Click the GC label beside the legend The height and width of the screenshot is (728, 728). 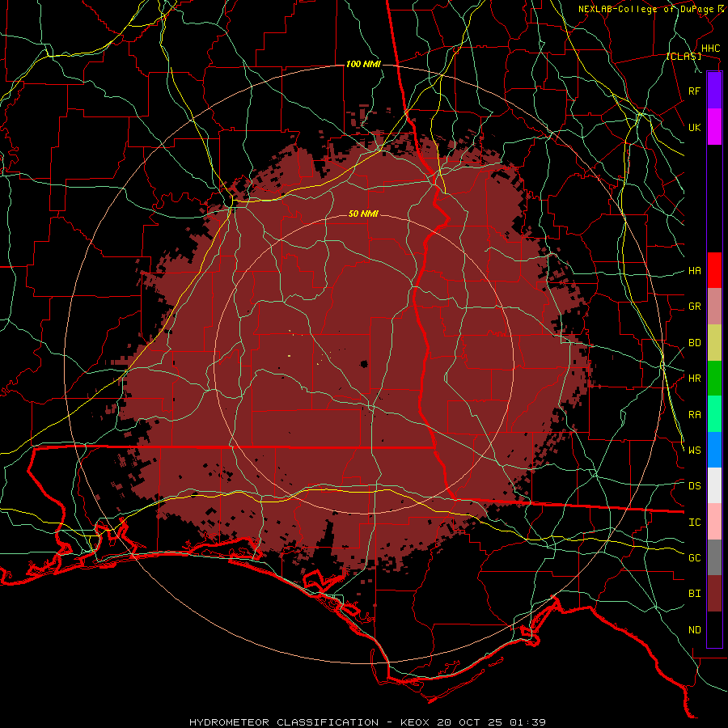click(695, 558)
